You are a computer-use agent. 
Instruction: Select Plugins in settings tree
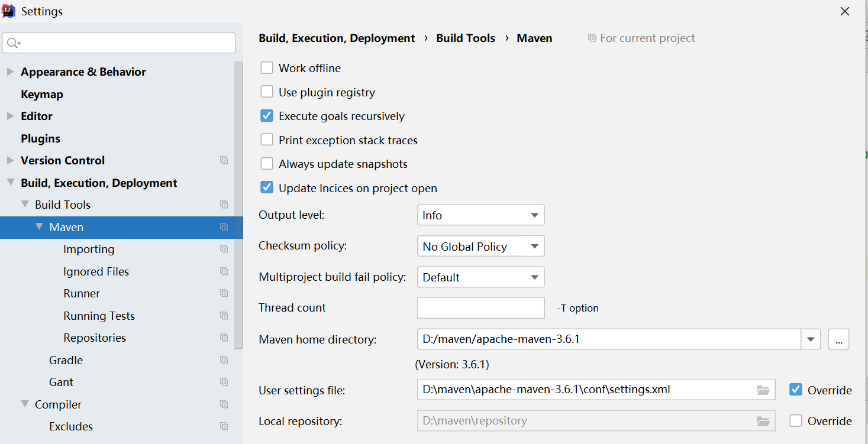[x=40, y=138]
